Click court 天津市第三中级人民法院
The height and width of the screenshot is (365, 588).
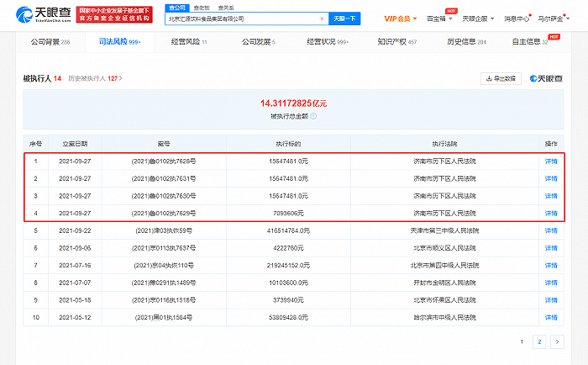point(444,230)
